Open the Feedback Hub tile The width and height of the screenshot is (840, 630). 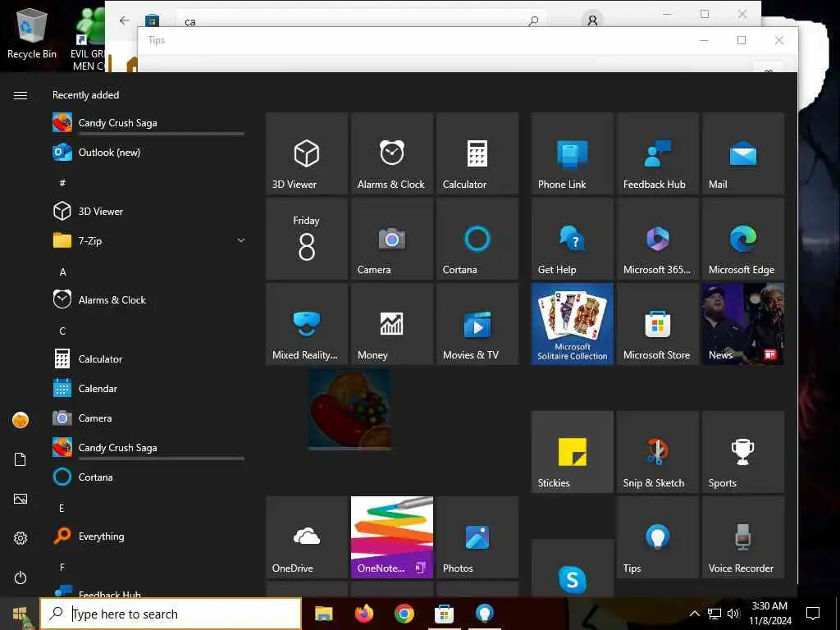[x=658, y=153]
